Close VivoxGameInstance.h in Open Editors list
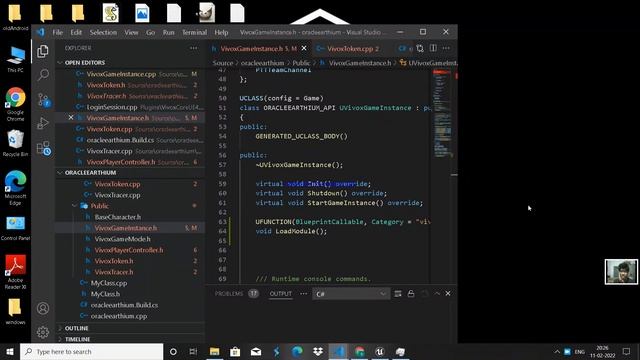640x360 pixels. [x=71, y=118]
